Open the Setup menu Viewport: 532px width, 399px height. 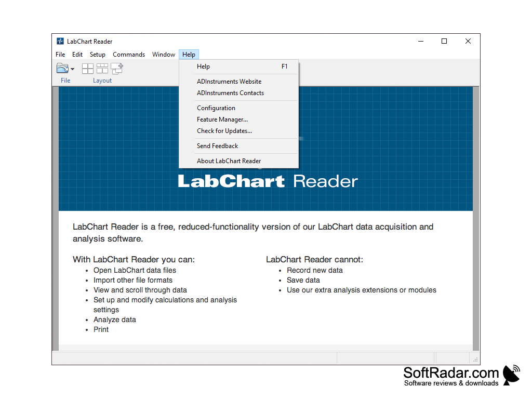97,54
